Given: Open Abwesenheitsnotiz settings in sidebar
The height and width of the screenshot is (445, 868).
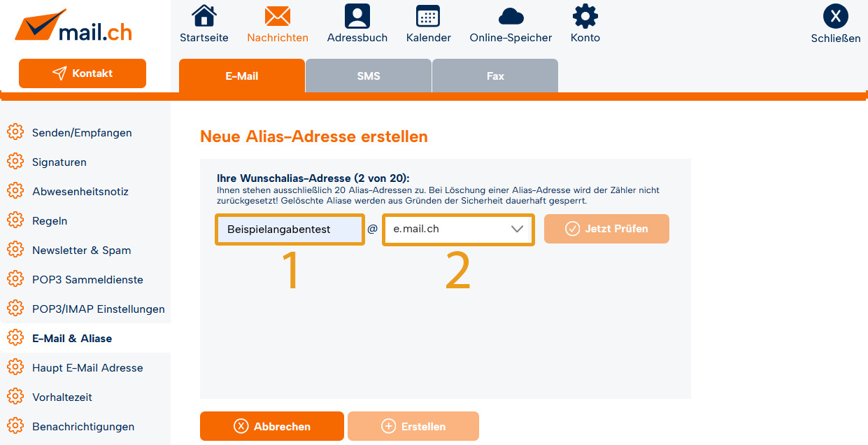Looking at the screenshot, I should coord(80,191).
